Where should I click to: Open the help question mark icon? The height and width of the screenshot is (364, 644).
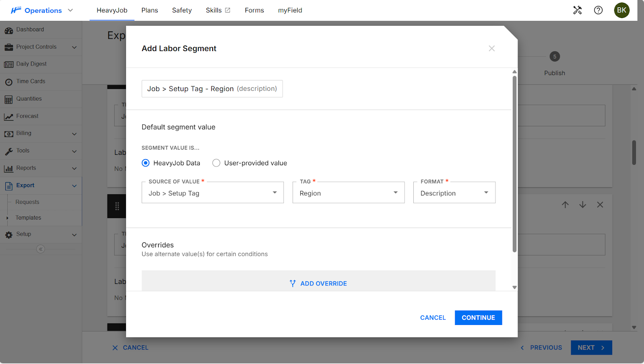tap(598, 10)
